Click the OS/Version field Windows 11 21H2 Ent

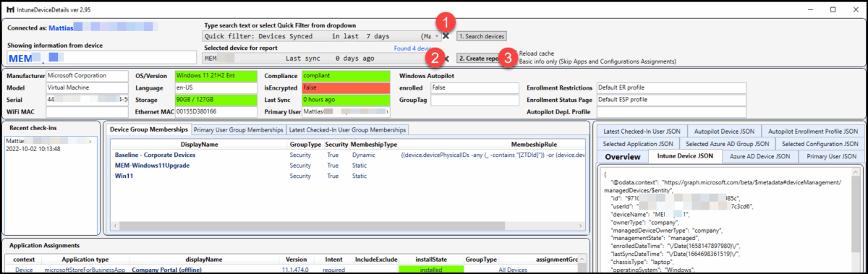click(x=216, y=75)
